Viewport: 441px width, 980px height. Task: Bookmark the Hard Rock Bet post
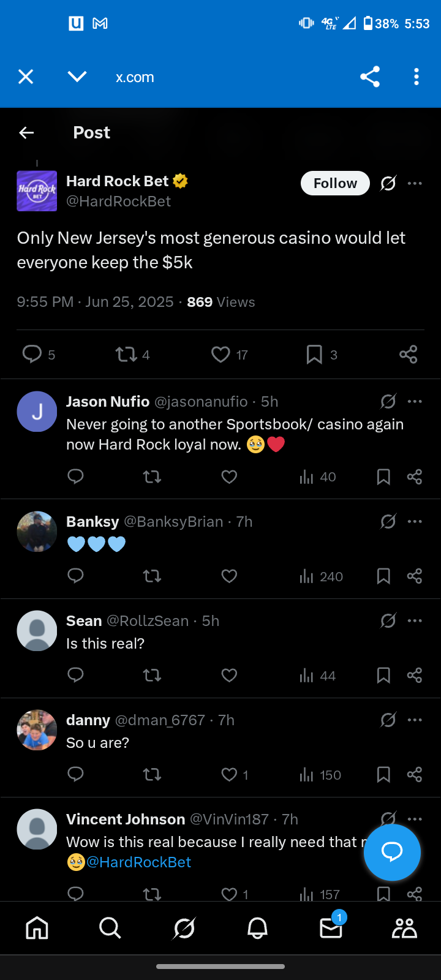coord(314,354)
